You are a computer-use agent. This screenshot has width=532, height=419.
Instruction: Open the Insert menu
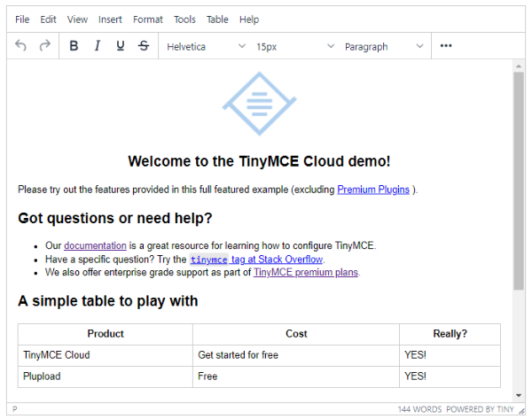[110, 19]
